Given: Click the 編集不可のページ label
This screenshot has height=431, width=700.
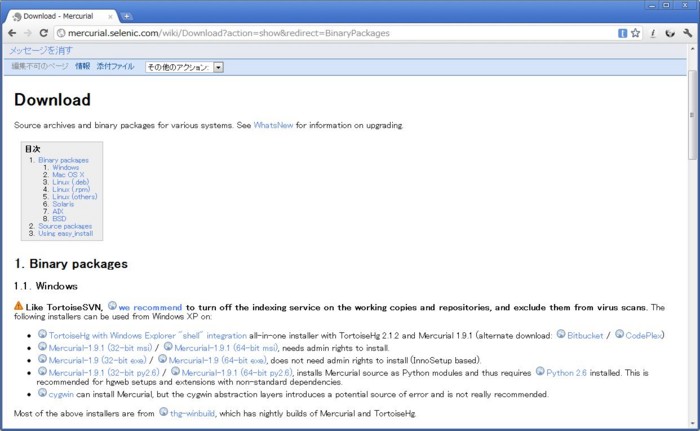Looking at the screenshot, I should coord(40,66).
